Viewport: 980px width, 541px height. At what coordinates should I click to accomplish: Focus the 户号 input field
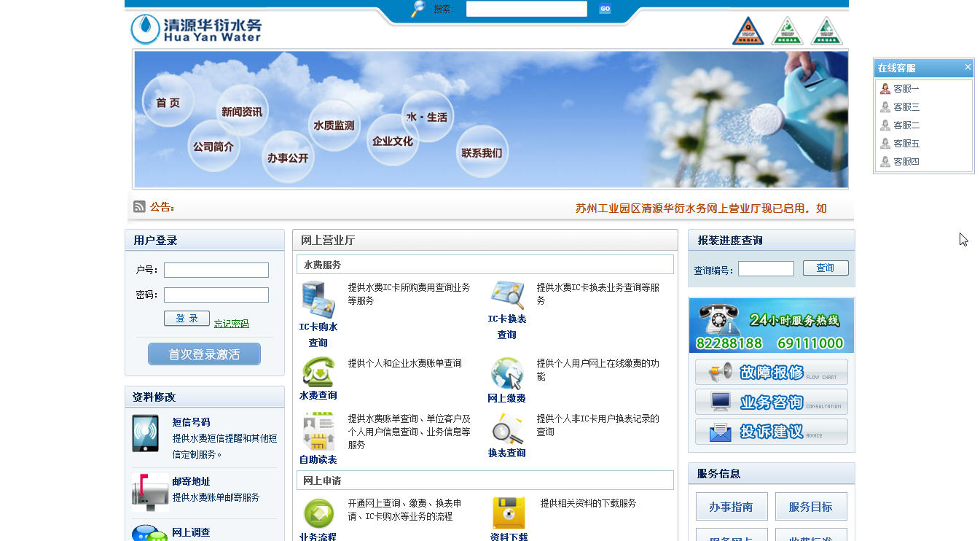click(x=216, y=270)
